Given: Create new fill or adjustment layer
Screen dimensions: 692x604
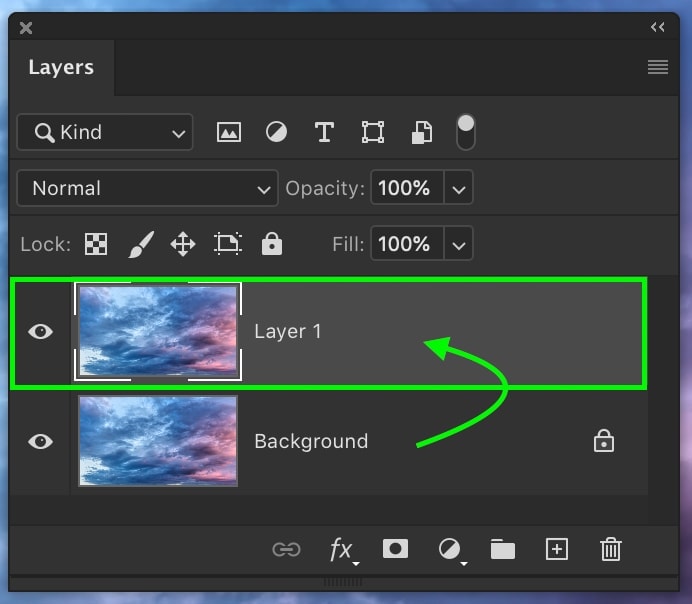Looking at the screenshot, I should (451, 551).
